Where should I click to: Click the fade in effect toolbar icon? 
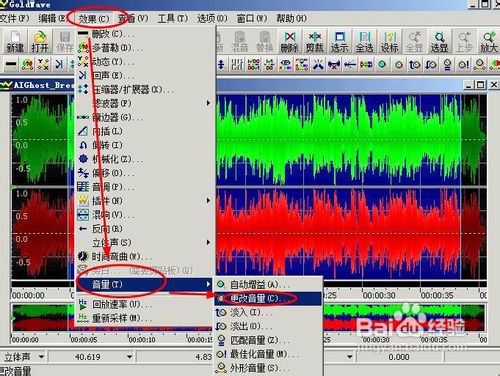click(x=415, y=64)
